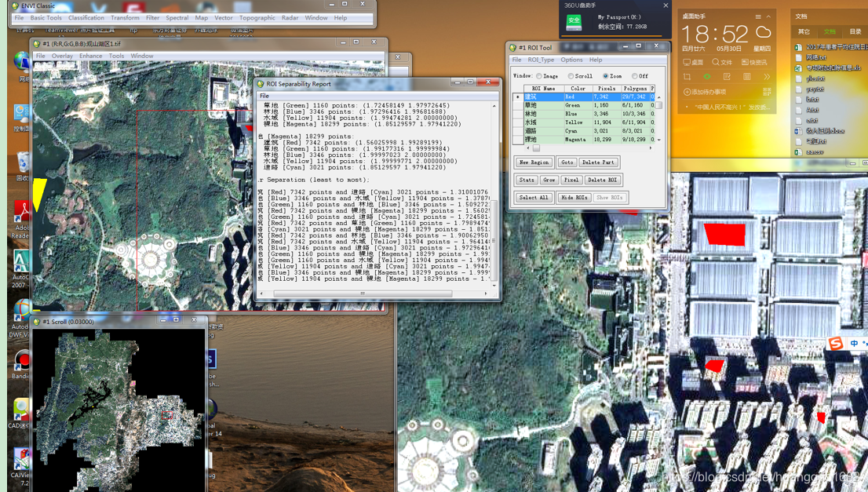Click the crop screenshot icon in the assistant
This screenshot has height=492, width=868.
click(x=687, y=77)
